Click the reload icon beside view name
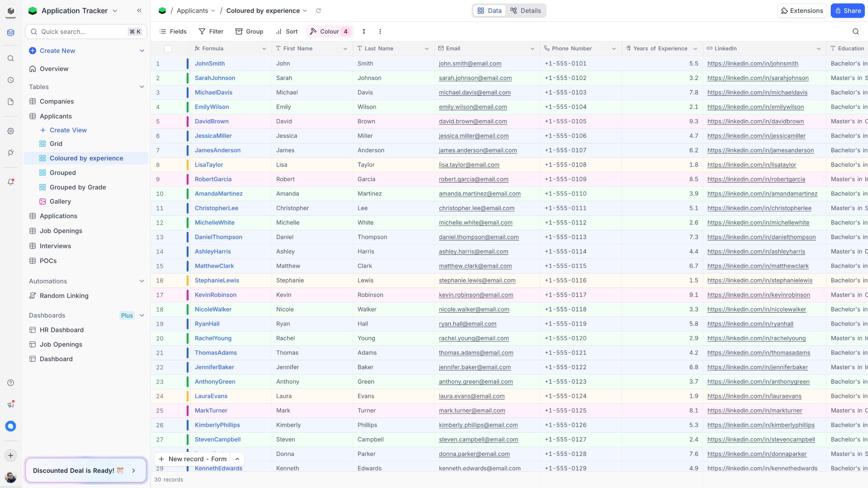This screenshot has height=488, width=868. (x=318, y=10)
